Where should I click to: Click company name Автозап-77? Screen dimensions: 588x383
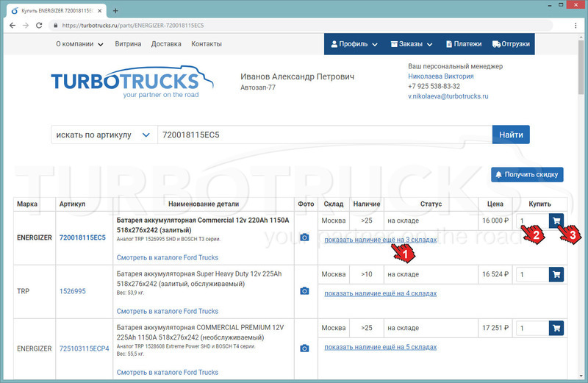(x=258, y=87)
